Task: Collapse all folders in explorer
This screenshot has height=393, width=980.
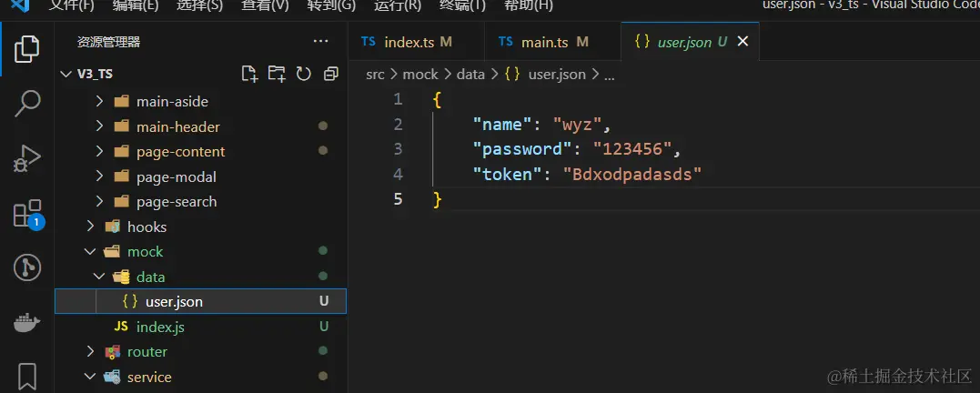Action: pos(331,74)
